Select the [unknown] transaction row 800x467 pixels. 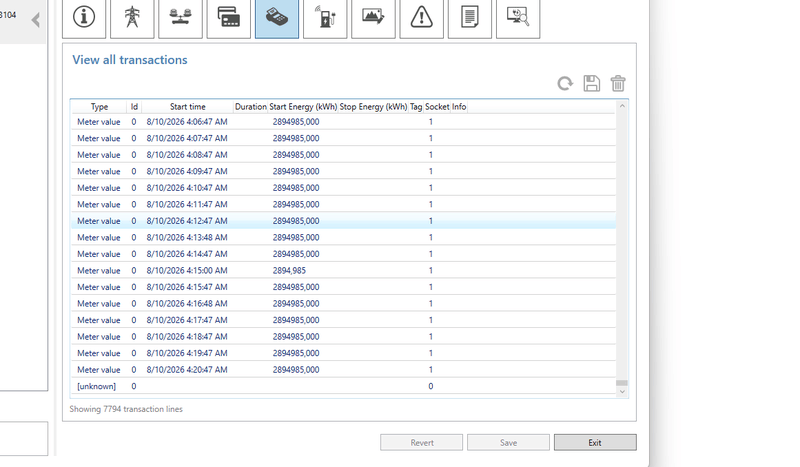click(343, 386)
